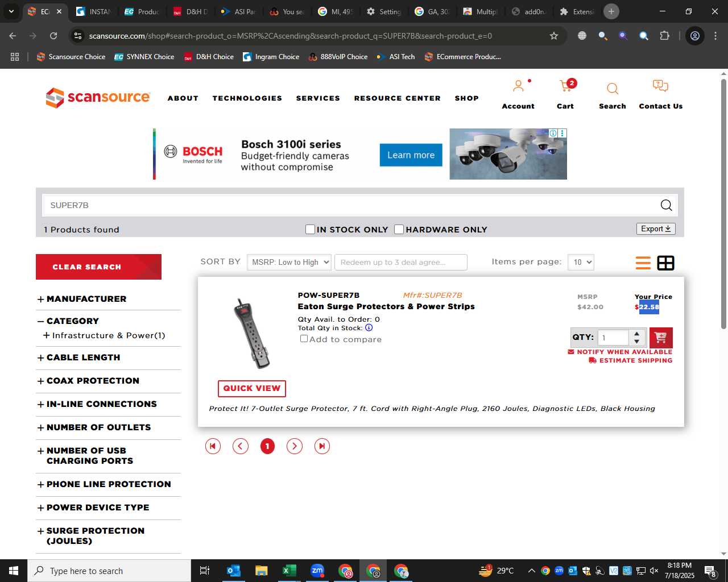Open Windows Start menu
728x582 pixels.
(14, 571)
